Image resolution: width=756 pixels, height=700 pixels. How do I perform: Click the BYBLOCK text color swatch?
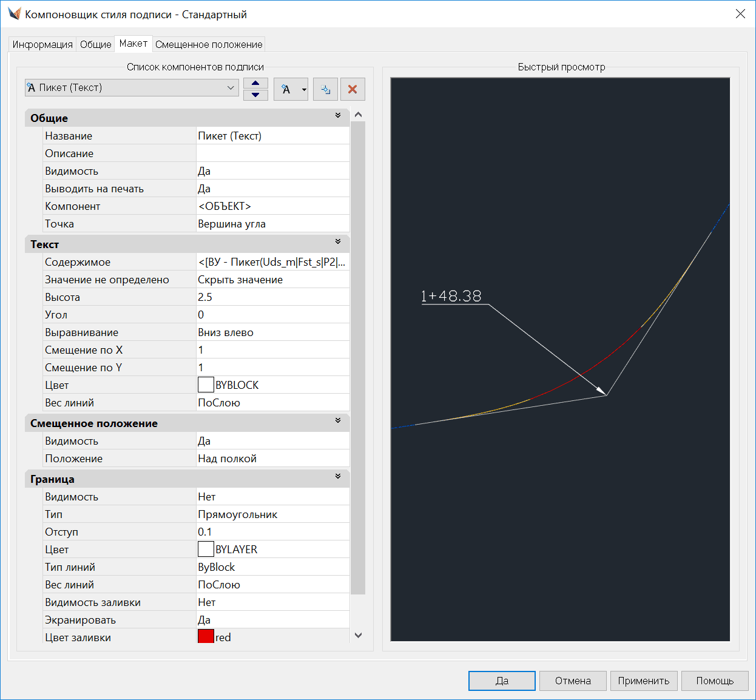tap(206, 385)
